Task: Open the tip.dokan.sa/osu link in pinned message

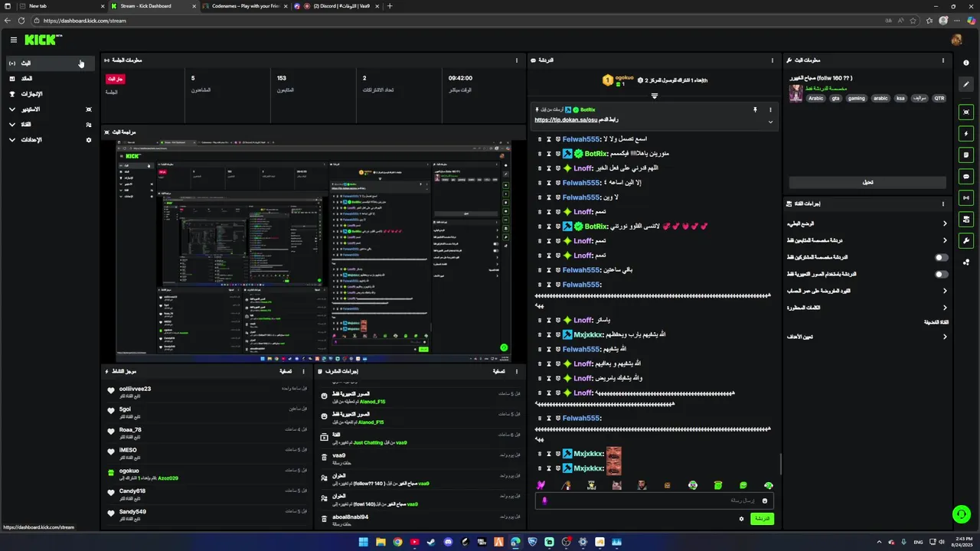Action: coord(566,119)
